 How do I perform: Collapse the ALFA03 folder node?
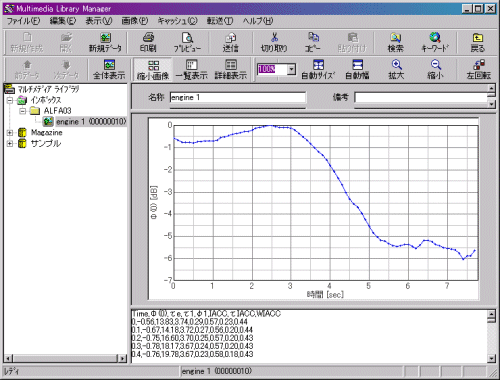(x=22, y=111)
